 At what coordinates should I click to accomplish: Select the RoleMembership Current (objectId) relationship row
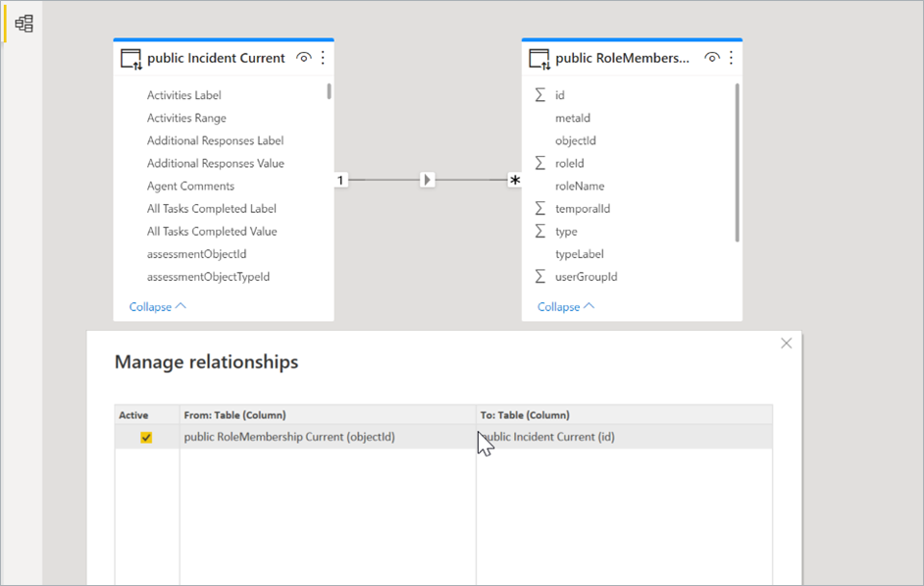[x=289, y=437]
